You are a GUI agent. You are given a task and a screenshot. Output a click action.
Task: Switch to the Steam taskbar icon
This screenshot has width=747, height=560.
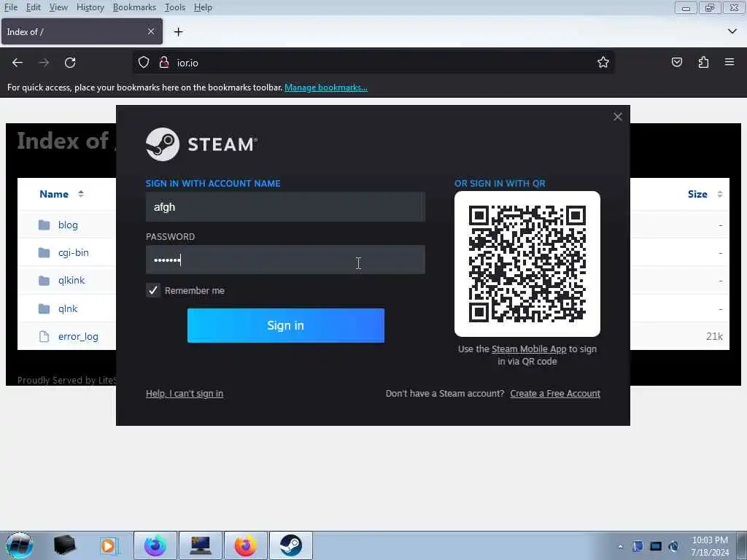coord(290,545)
